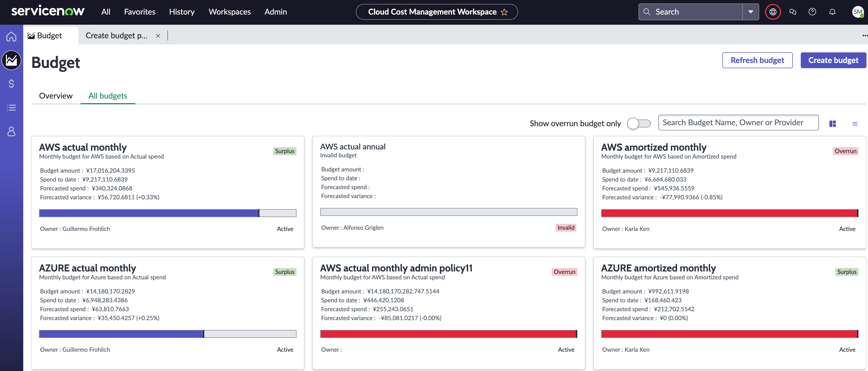This screenshot has width=868, height=371.
Task: Click the search magnifier icon in the header
Action: click(647, 12)
